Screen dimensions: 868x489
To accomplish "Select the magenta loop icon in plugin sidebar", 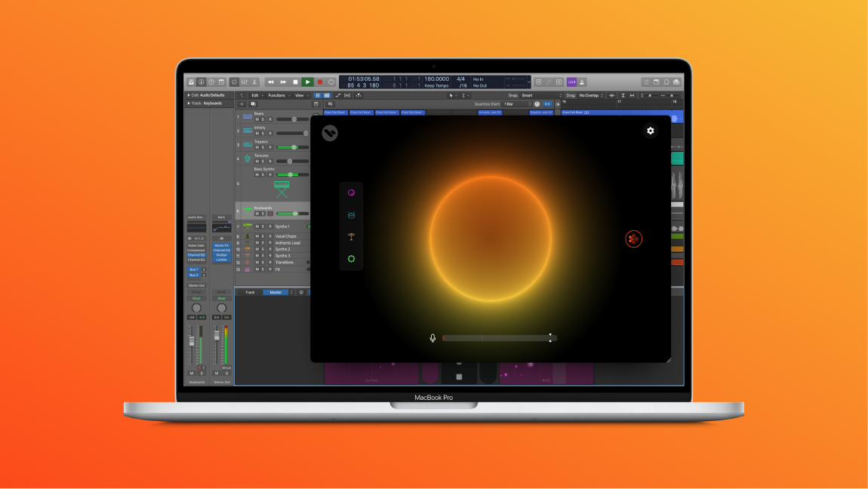I will (x=351, y=192).
